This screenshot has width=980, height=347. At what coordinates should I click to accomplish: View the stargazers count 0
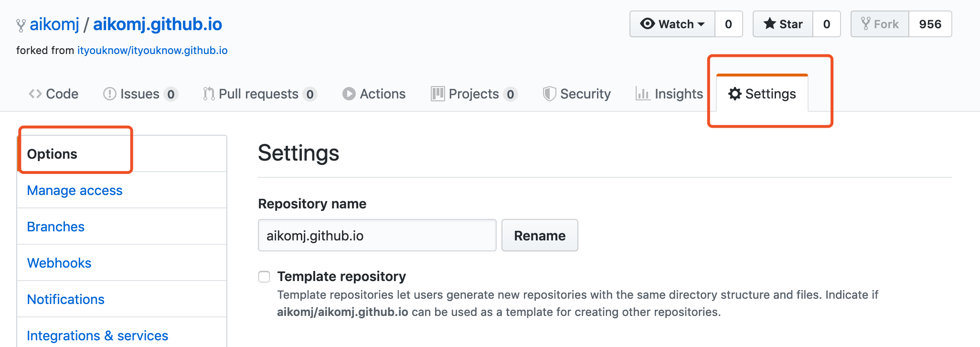click(x=827, y=24)
